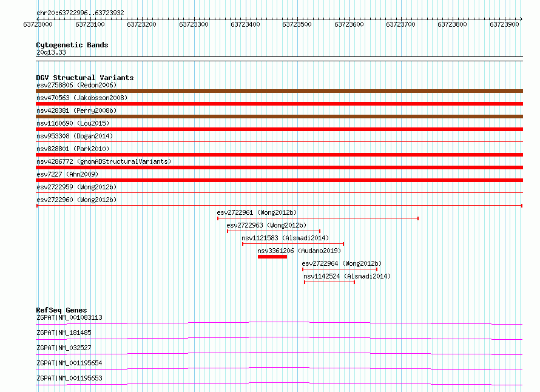Click the esv2758806 (Redon2006) variant label
Screen dimensions: 540x392
click(x=76, y=85)
